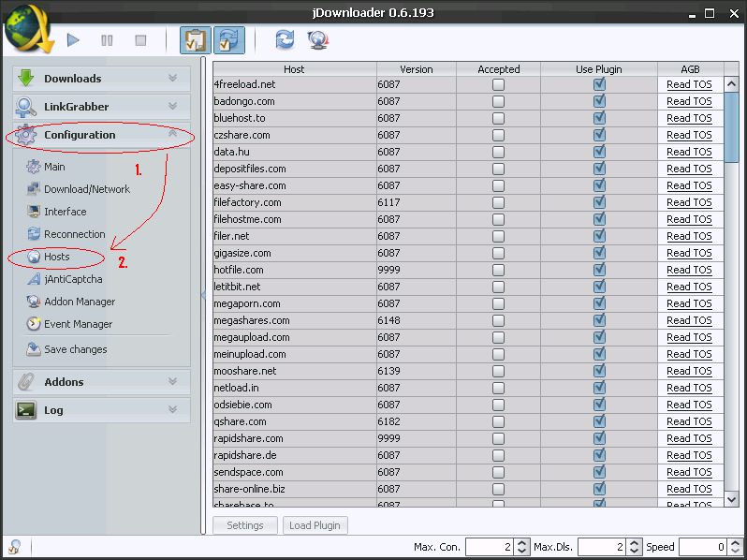Toggle the auto-reconnect checkmark toolbar icon

pyautogui.click(x=229, y=40)
